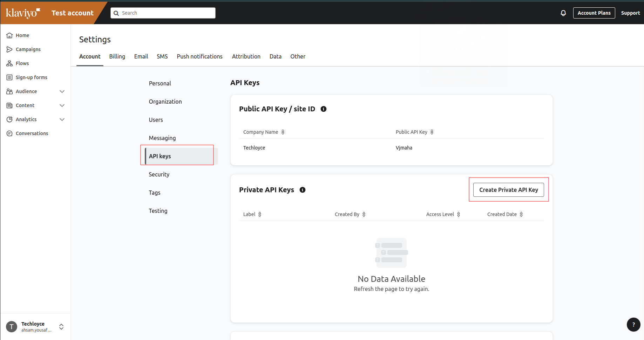This screenshot has height=340, width=644.
Task: Open the Messaging settings section
Action: (162, 138)
